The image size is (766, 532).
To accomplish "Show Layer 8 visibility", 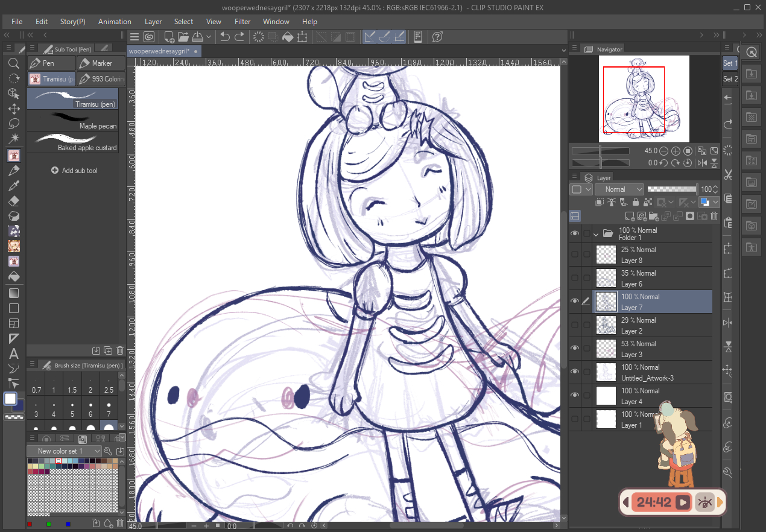I will pyautogui.click(x=575, y=255).
